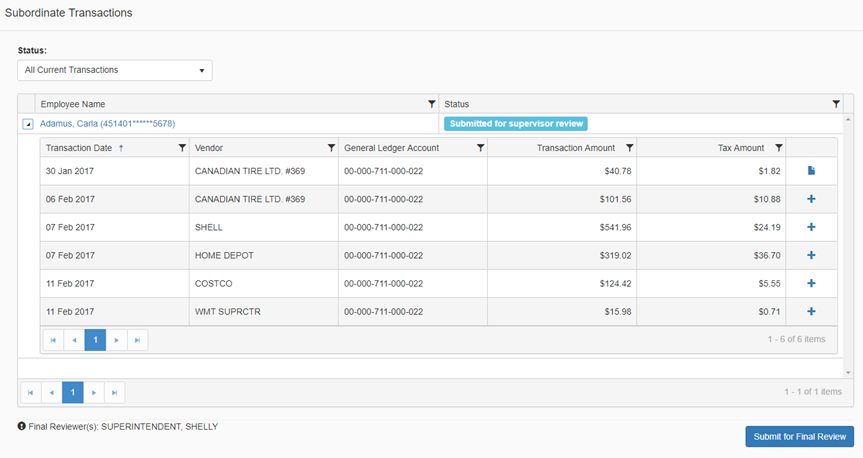Select page 1 in inner transactions pager
The height and width of the screenshot is (458, 863).
95,340
